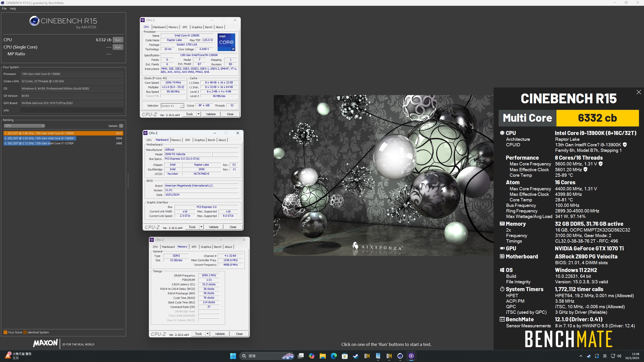The image size is (644, 362).
Task: Open Microsoft Store from the taskbar
Action: point(345,356)
